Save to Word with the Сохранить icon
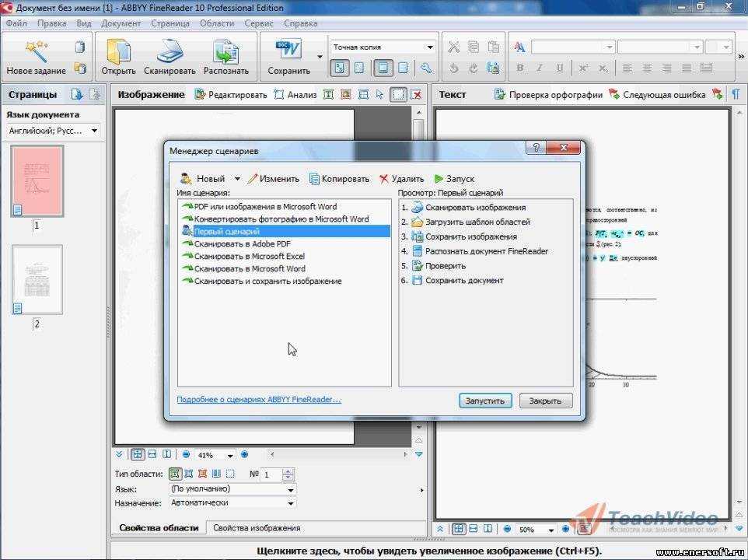The height and width of the screenshot is (560, 748). (288, 50)
